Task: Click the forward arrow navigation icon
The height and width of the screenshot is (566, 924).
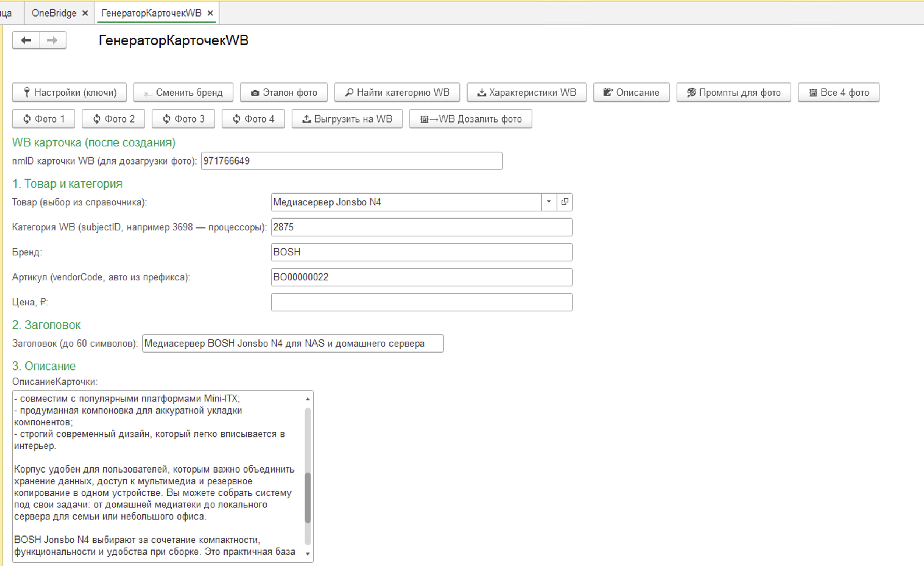Action: click(x=53, y=40)
